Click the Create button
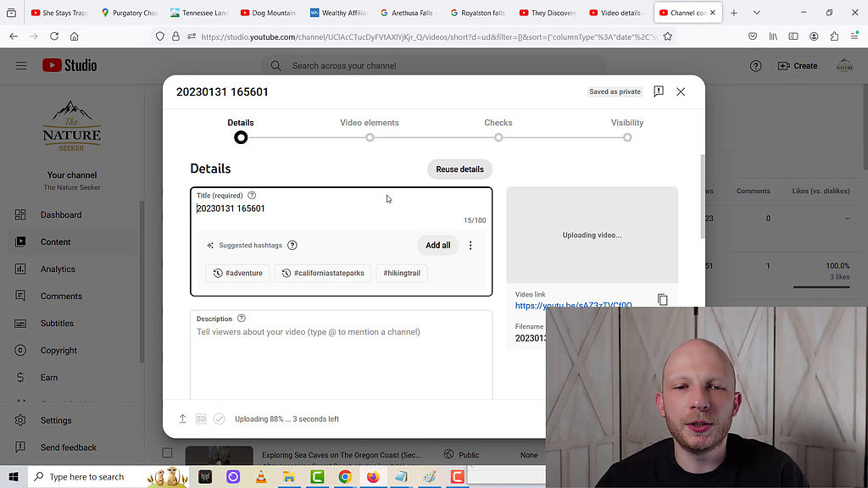This screenshot has height=488, width=868. click(x=798, y=66)
